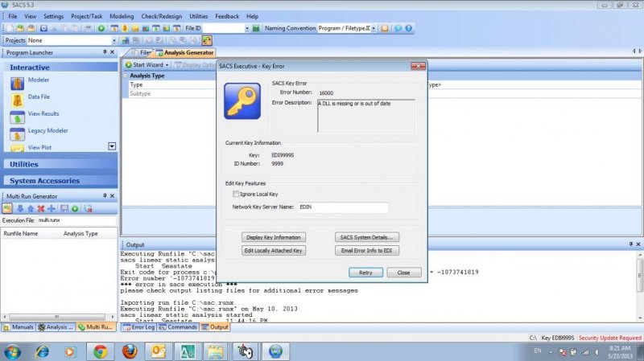644x361 pixels.
Task: Expand the Utilities section
Action: pyautogui.click(x=61, y=164)
